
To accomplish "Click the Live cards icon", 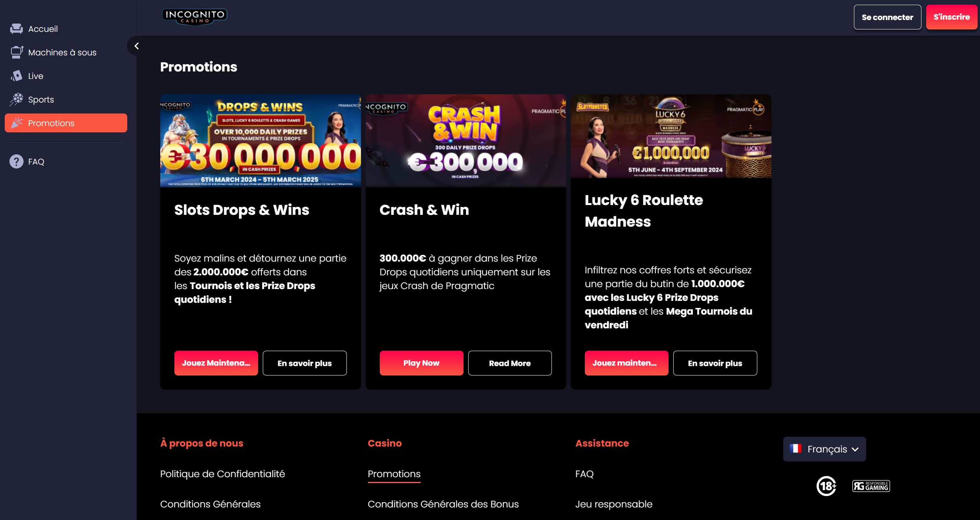I will click(16, 76).
